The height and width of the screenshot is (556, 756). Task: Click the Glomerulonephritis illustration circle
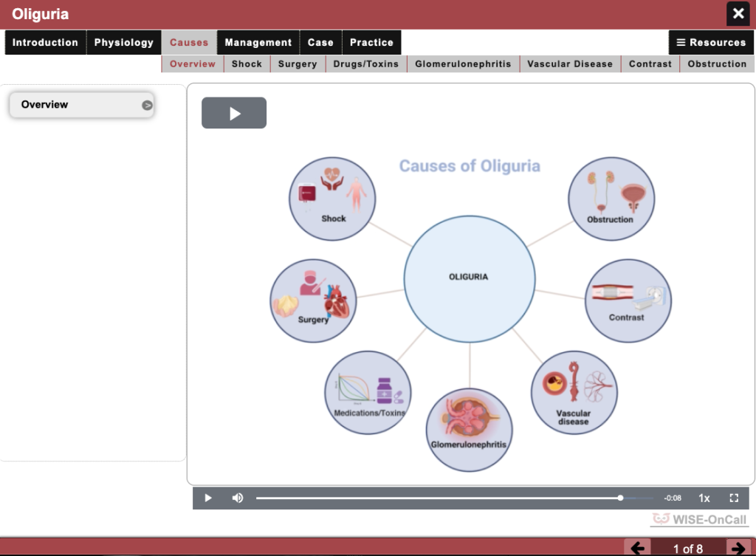coord(469,430)
